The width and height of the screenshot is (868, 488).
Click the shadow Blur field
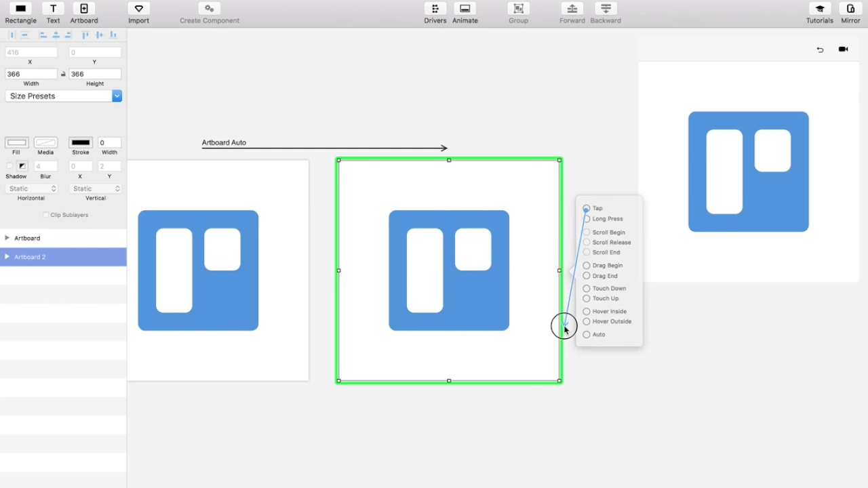pyautogui.click(x=45, y=166)
